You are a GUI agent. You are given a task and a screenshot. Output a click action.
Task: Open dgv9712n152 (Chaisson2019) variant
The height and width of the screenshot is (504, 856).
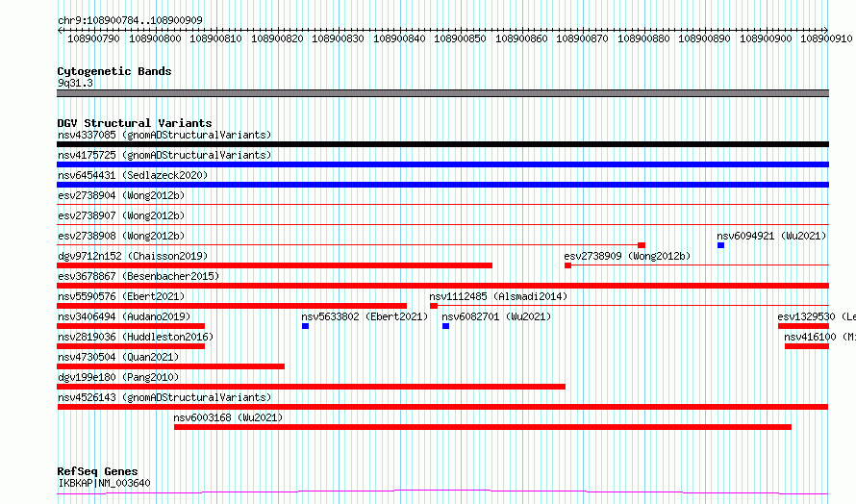(133, 256)
